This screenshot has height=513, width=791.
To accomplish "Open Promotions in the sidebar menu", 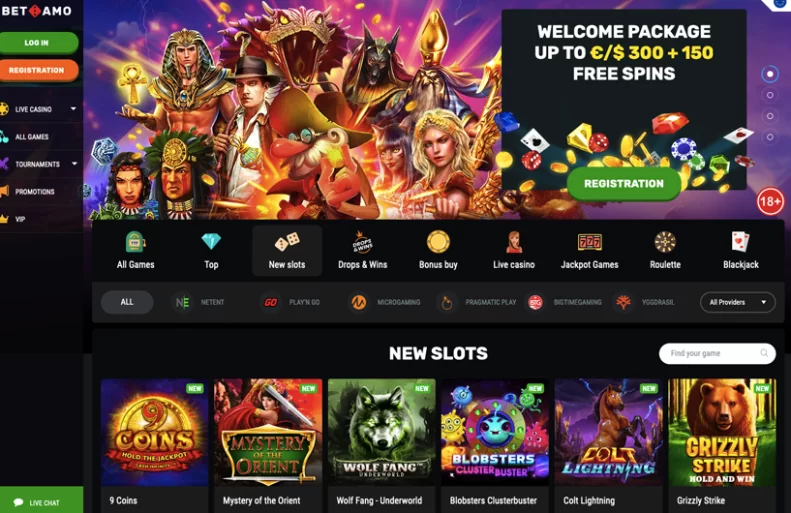I will point(34,192).
